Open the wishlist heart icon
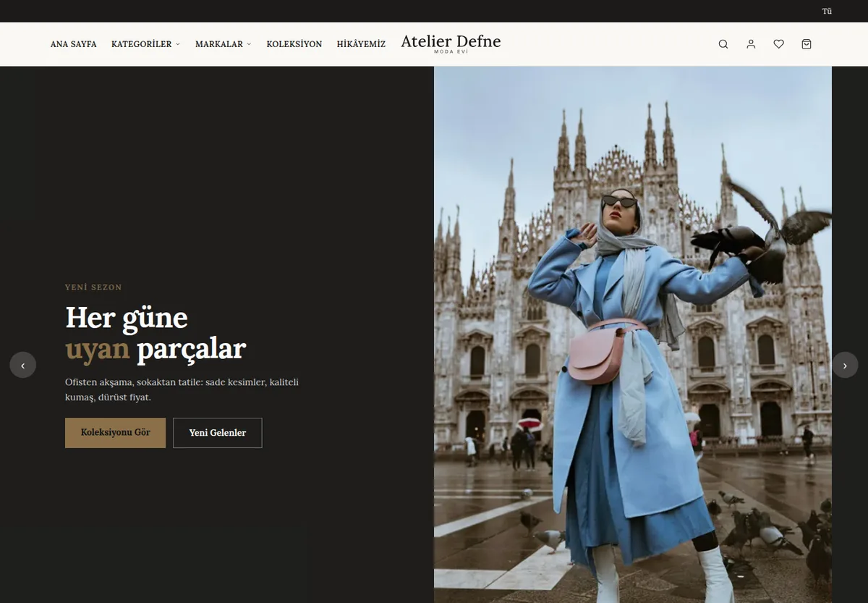The width and height of the screenshot is (868, 603). pos(778,44)
